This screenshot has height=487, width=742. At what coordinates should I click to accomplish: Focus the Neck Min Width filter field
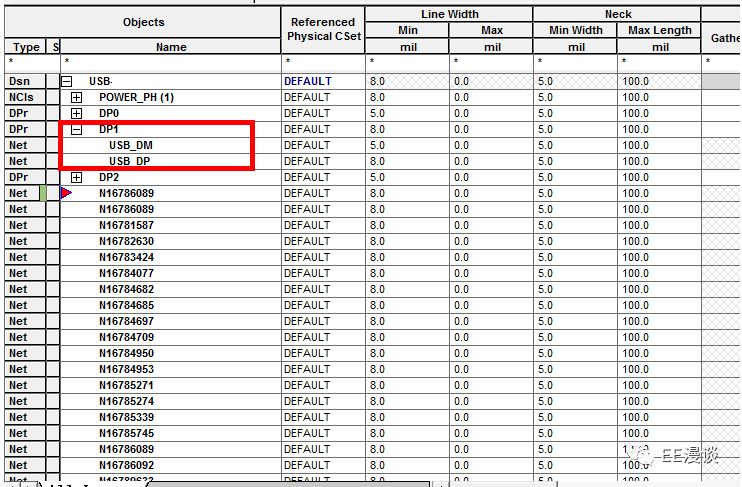[x=575, y=63]
